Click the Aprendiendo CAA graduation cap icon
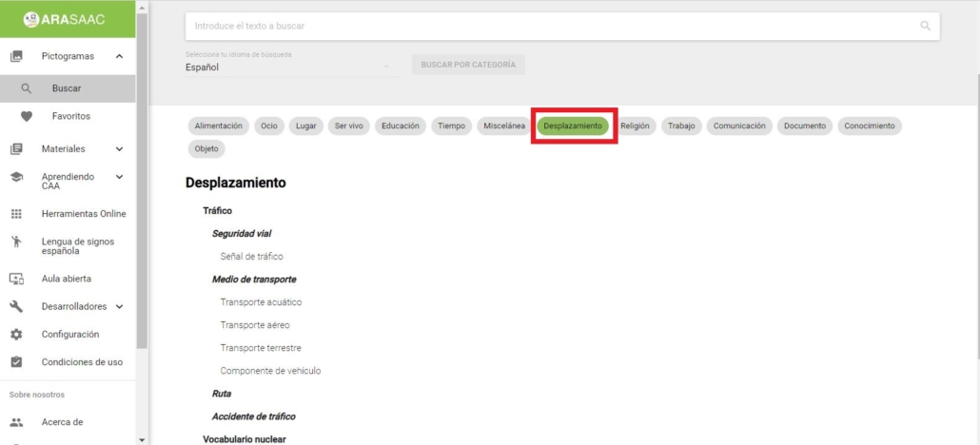 coord(17,177)
